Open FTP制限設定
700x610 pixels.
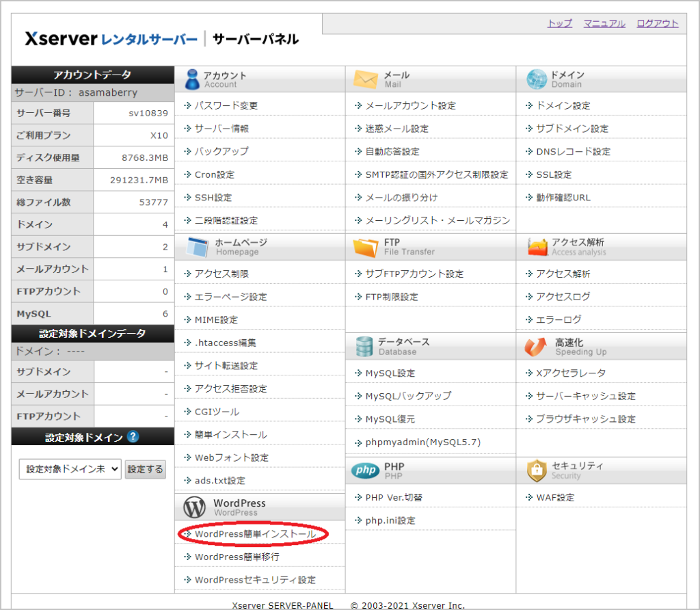click(392, 297)
